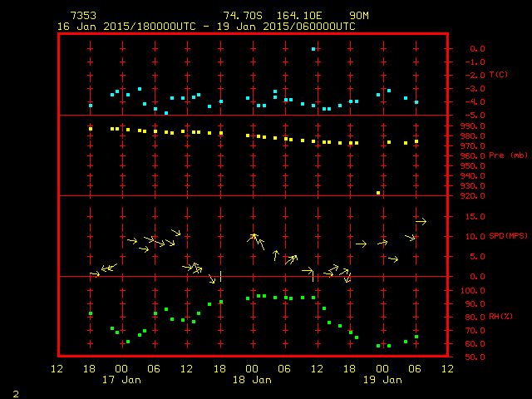The height and width of the screenshot is (399, 532).
Task: Select the 74.70S latitude text
Action: 240,16
